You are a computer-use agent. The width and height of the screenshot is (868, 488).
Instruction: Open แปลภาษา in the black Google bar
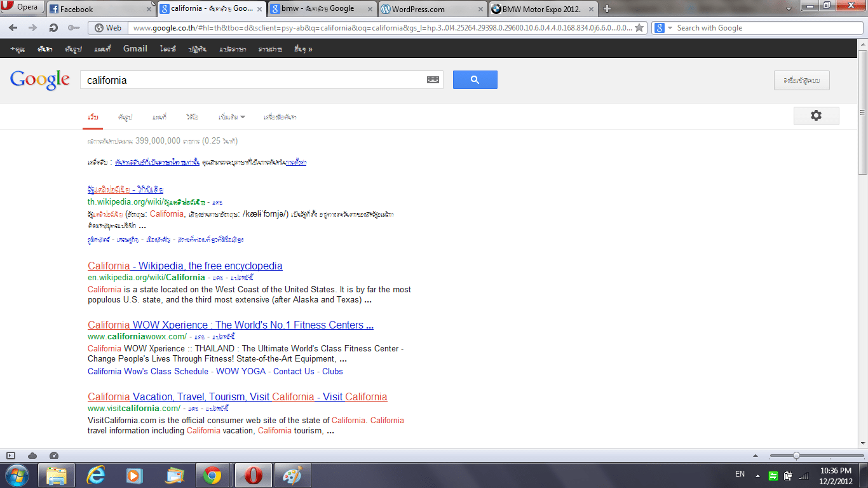coord(233,49)
